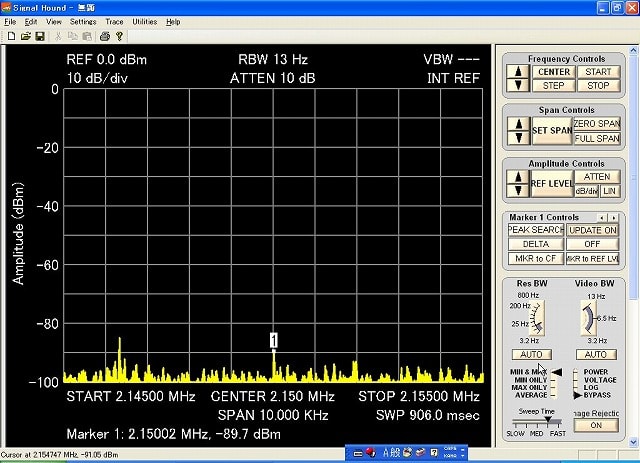Click the FULL SPAN button
Viewport: 640px width, 463px height.
pyautogui.click(x=597, y=138)
